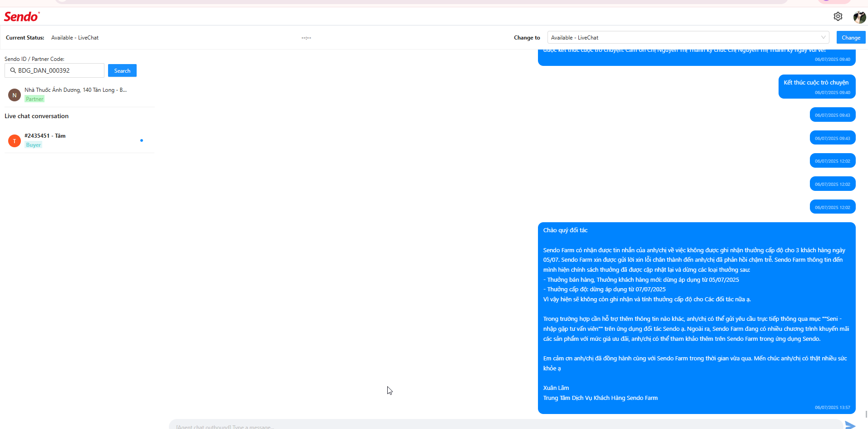
Task: Expand status list using the chevron arrow
Action: (x=823, y=37)
